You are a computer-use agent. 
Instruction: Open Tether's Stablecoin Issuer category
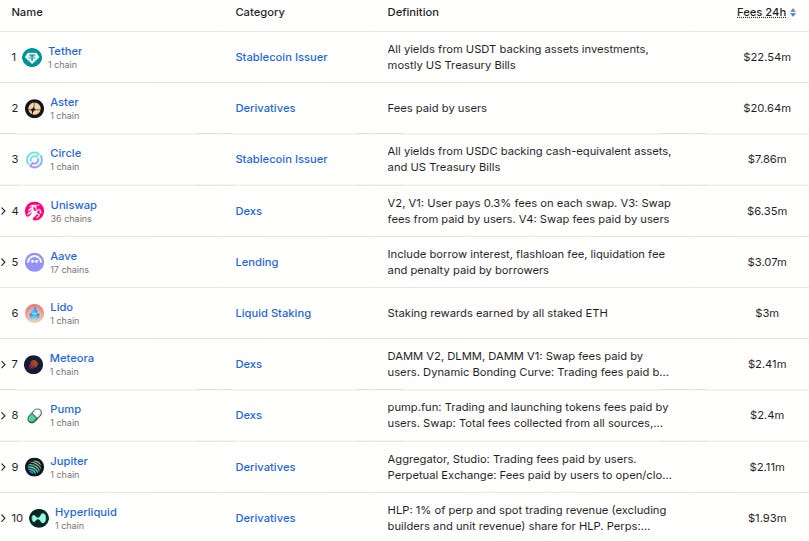pos(281,57)
